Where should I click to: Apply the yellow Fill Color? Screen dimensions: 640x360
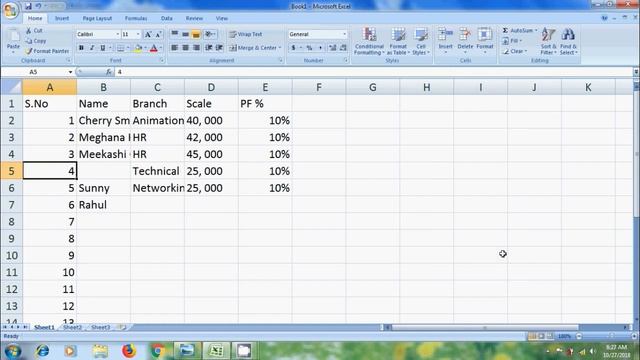click(x=138, y=48)
